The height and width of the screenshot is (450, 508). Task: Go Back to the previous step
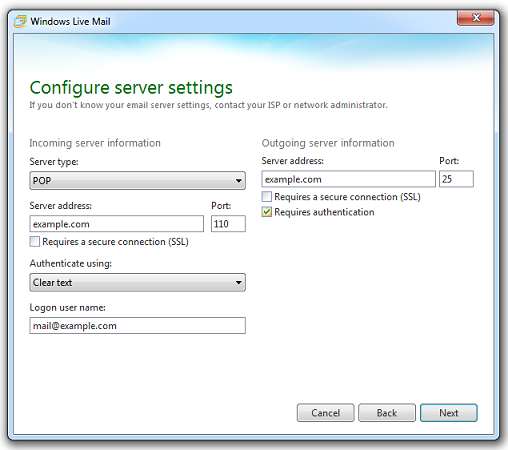(387, 413)
